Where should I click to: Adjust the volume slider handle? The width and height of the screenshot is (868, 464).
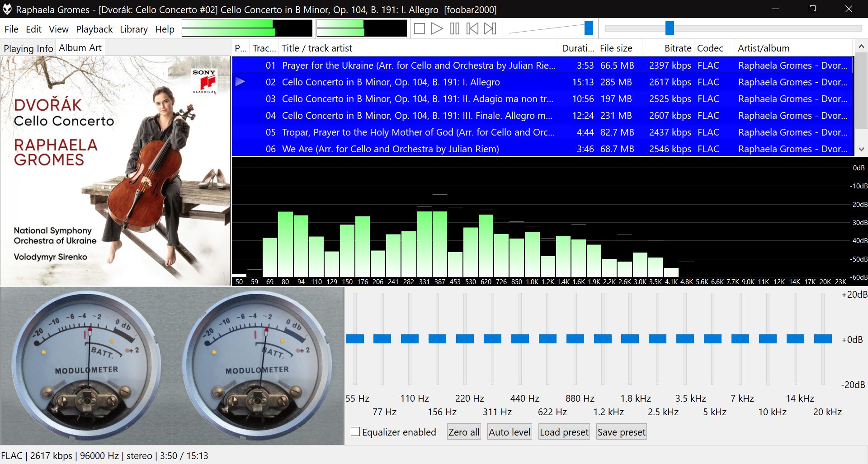pos(589,28)
